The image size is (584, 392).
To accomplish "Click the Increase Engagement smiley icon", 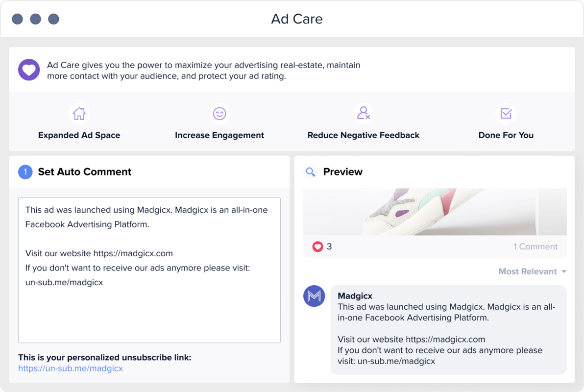I will [219, 113].
